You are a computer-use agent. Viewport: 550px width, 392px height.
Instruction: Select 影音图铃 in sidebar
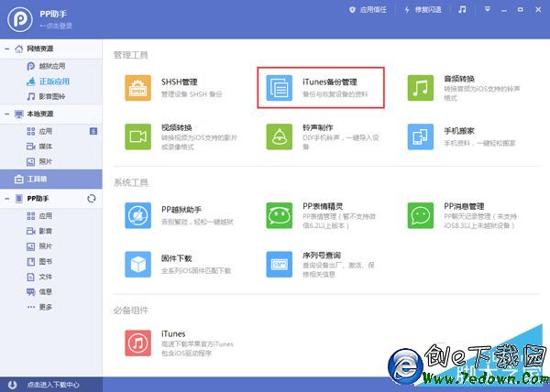tap(51, 96)
